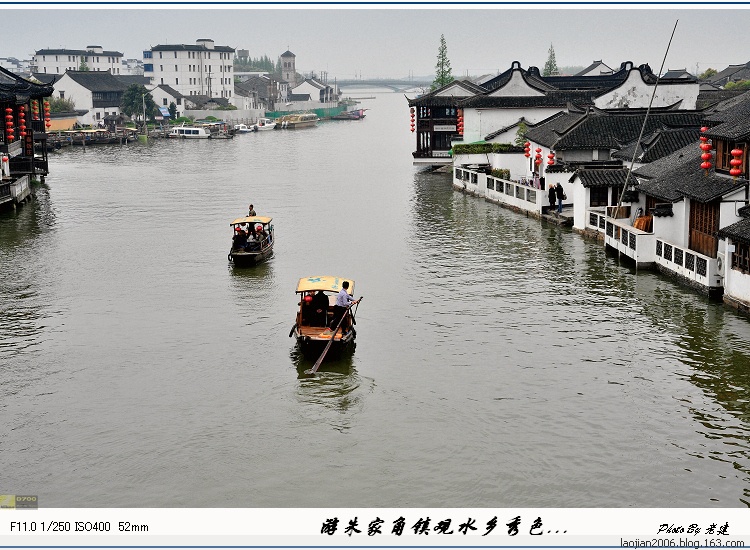Click the Photo By signature text
This screenshot has height=550, width=750.
coord(693,528)
